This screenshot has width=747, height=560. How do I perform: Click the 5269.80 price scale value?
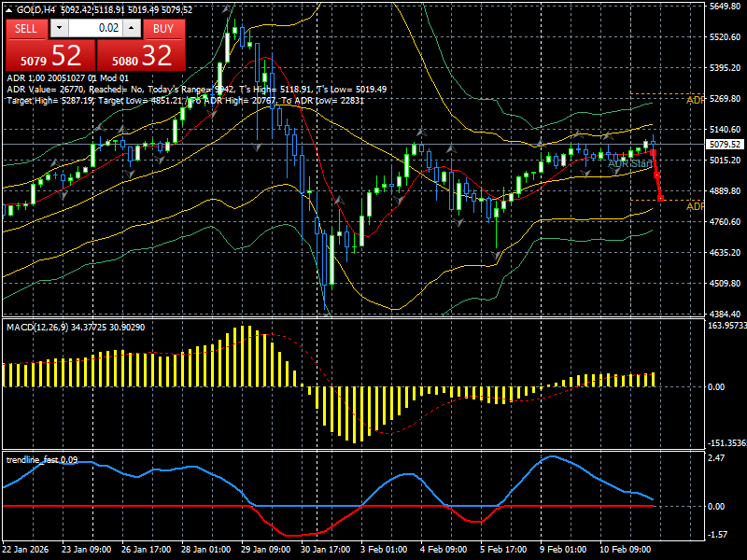(725, 99)
